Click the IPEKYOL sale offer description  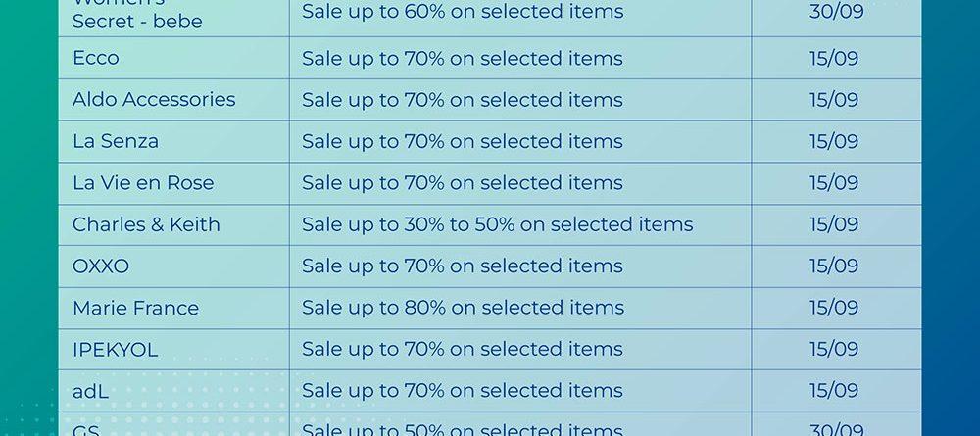click(x=463, y=349)
